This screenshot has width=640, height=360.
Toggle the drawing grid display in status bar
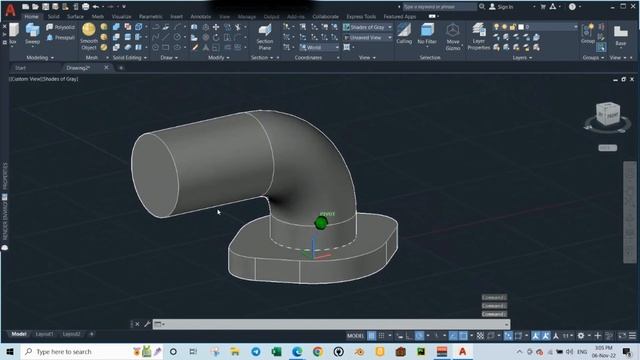[x=371, y=336]
